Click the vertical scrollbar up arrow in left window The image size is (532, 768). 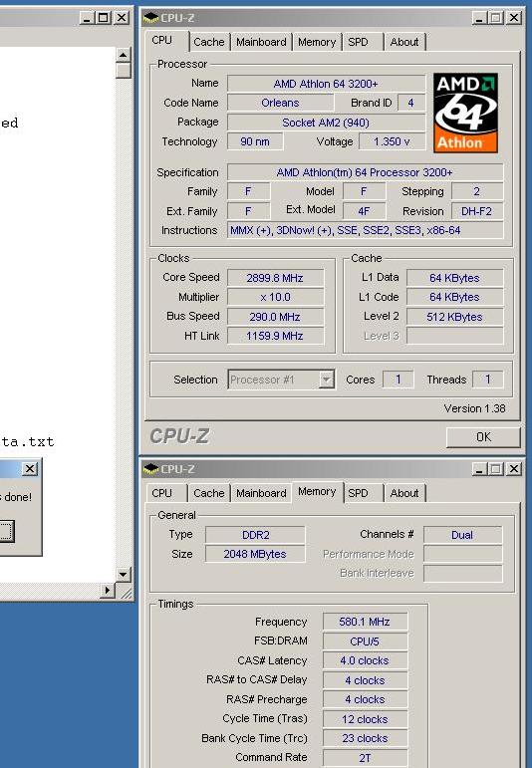coord(123,55)
